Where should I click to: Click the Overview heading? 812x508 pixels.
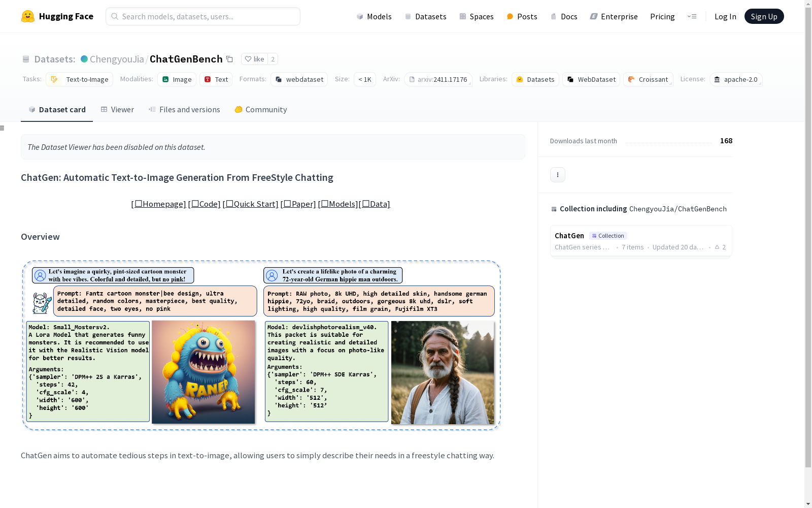coord(40,237)
